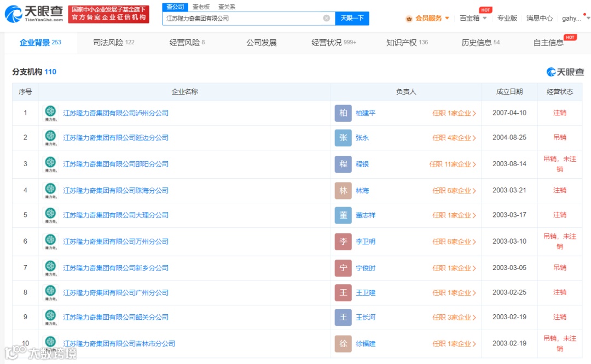
Task: Expand 程银's 任职 11家企业 link
Action: [453, 164]
